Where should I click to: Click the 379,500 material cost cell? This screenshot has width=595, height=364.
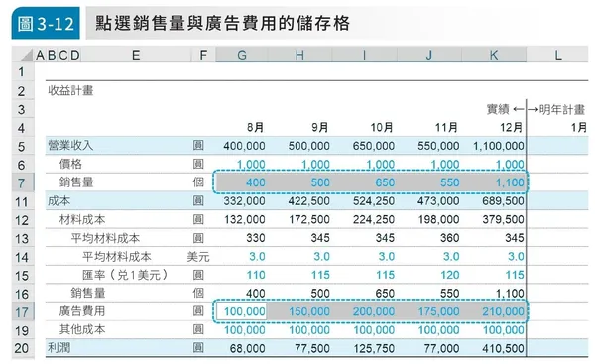tap(503, 220)
